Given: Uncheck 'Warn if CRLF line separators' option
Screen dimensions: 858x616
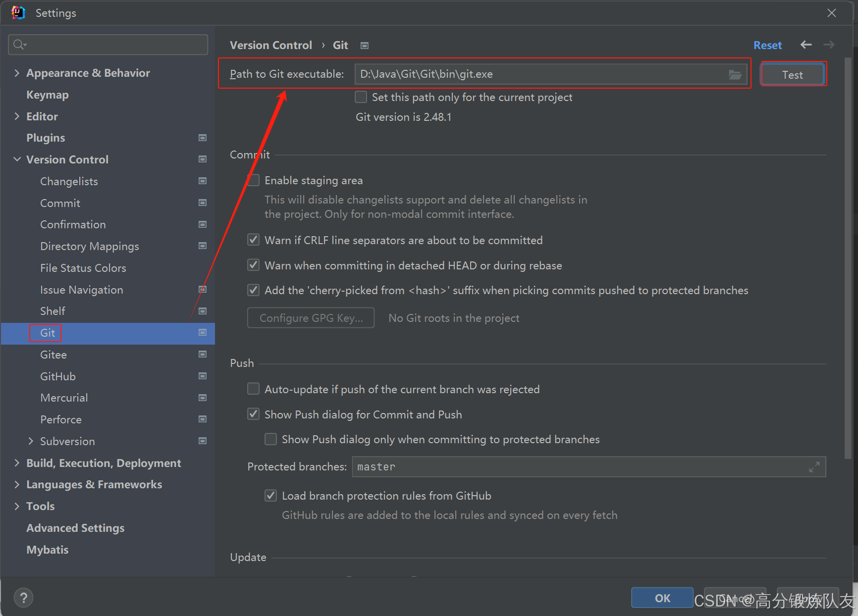Looking at the screenshot, I should pyautogui.click(x=254, y=240).
